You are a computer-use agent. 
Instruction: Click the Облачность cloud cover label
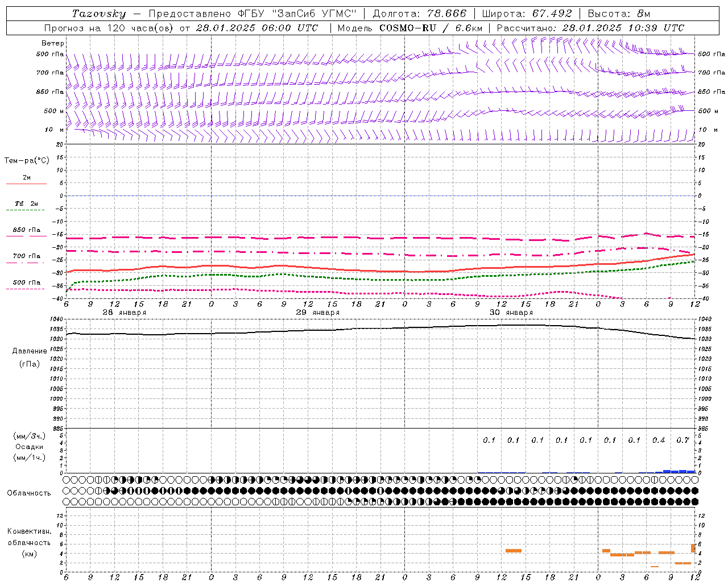pyautogui.click(x=29, y=493)
